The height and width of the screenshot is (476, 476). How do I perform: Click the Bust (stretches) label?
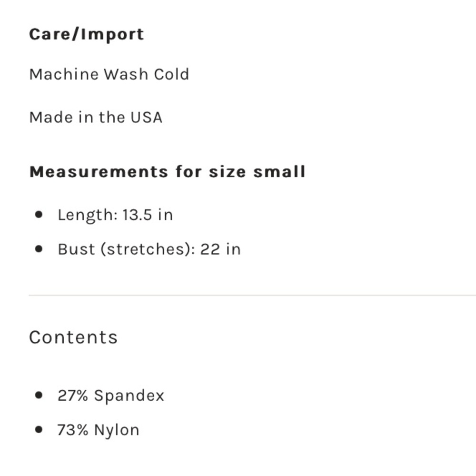[x=126, y=249]
